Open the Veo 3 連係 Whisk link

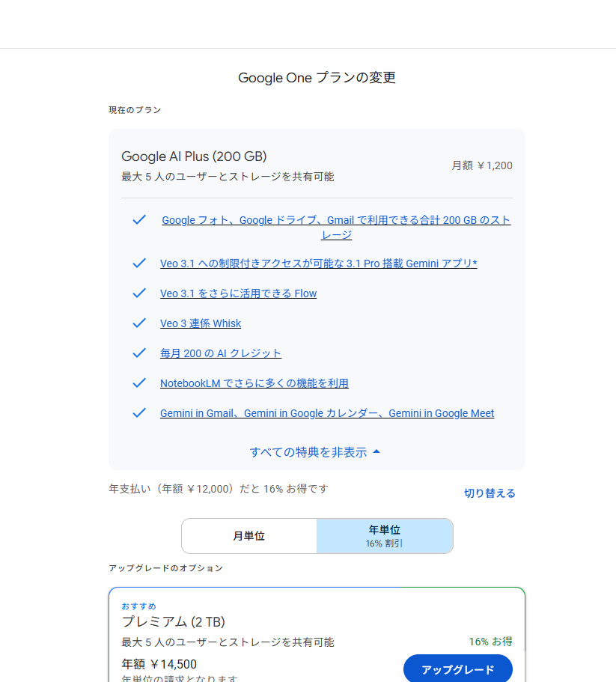click(201, 323)
